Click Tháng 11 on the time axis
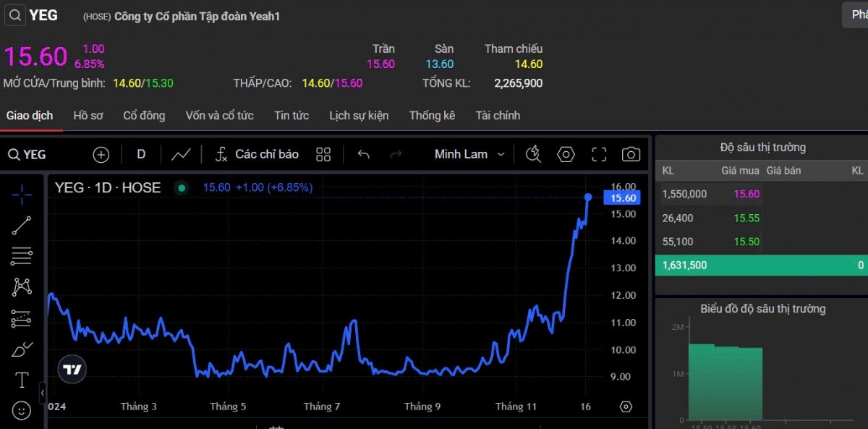 point(516,407)
